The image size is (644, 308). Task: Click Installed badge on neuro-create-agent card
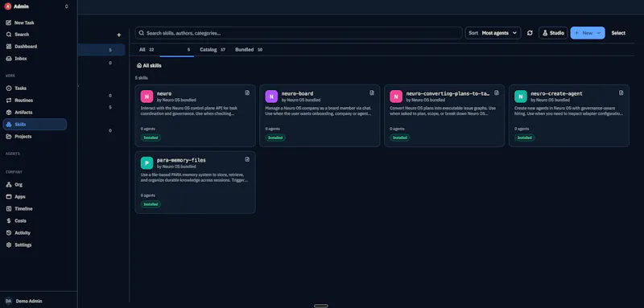pyautogui.click(x=525, y=138)
